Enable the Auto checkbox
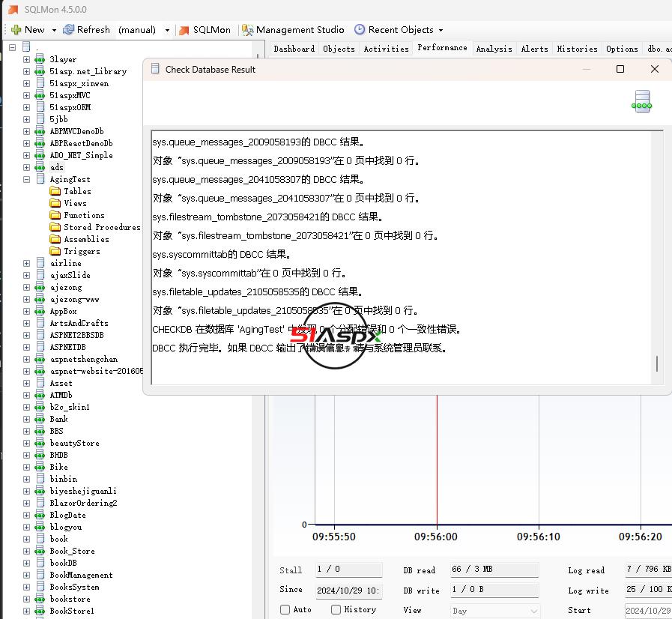The image size is (672, 619). (285, 610)
